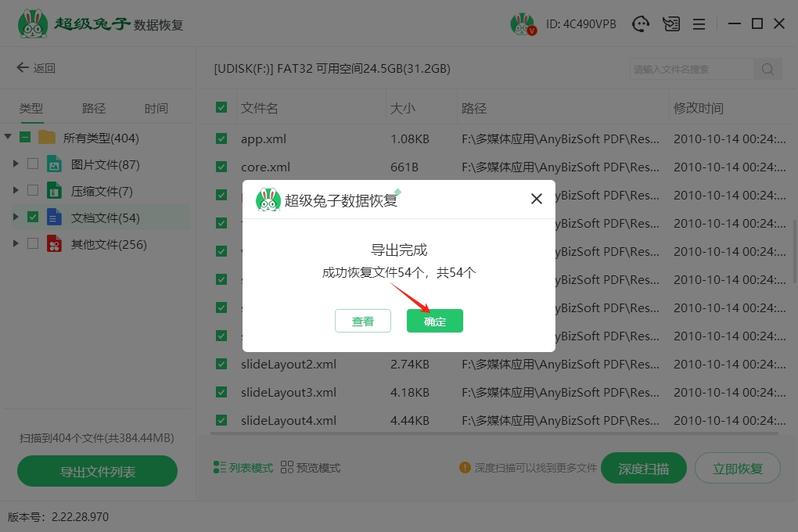Check the 图片文件(87) checkbox
This screenshot has height=532, width=798.
click(33, 164)
